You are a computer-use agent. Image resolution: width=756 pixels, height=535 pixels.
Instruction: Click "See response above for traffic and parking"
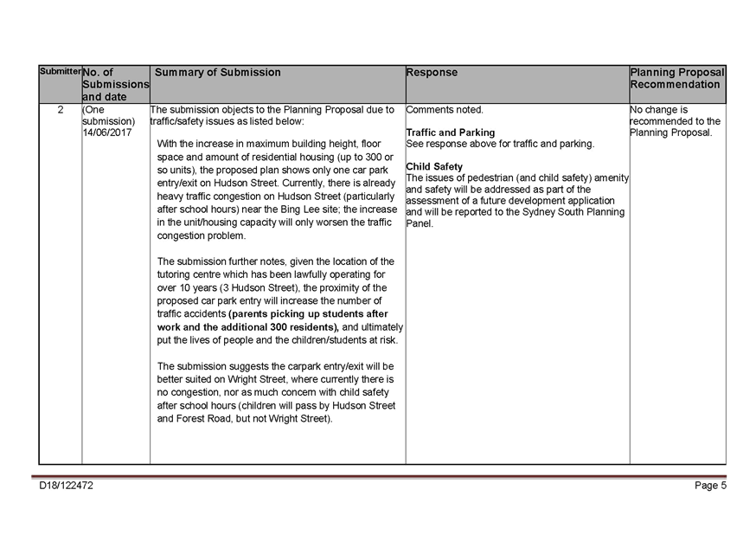click(499, 144)
